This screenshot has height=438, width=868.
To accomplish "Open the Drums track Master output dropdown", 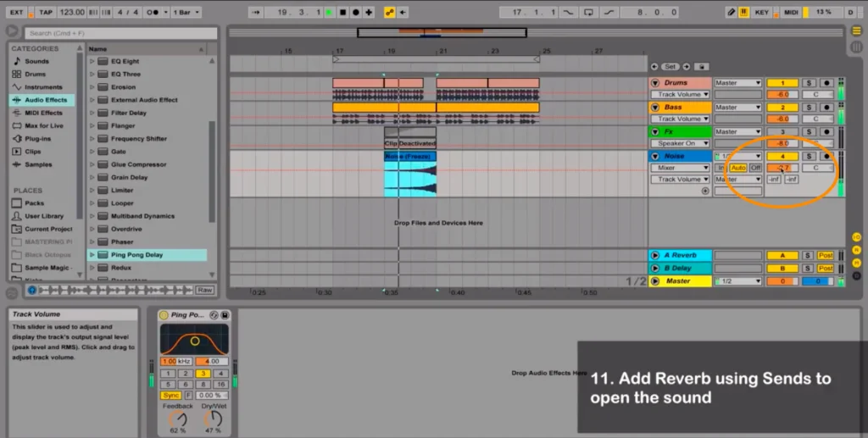I will [738, 83].
